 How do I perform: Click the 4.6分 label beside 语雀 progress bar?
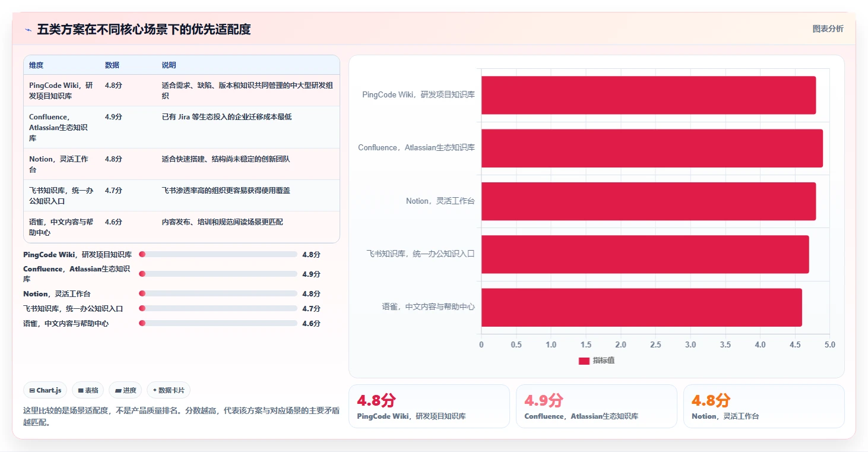tap(311, 323)
